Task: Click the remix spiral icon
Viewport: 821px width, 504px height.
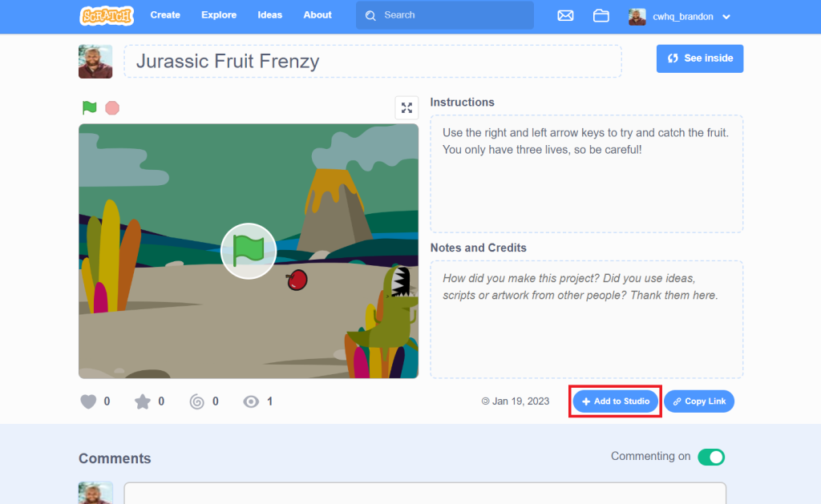Action: pos(197,401)
